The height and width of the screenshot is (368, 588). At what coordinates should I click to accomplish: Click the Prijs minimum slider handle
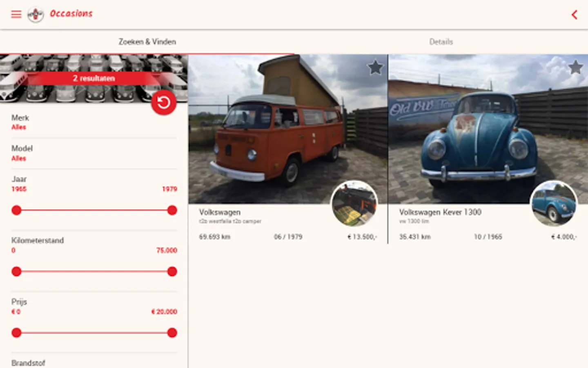click(x=16, y=333)
